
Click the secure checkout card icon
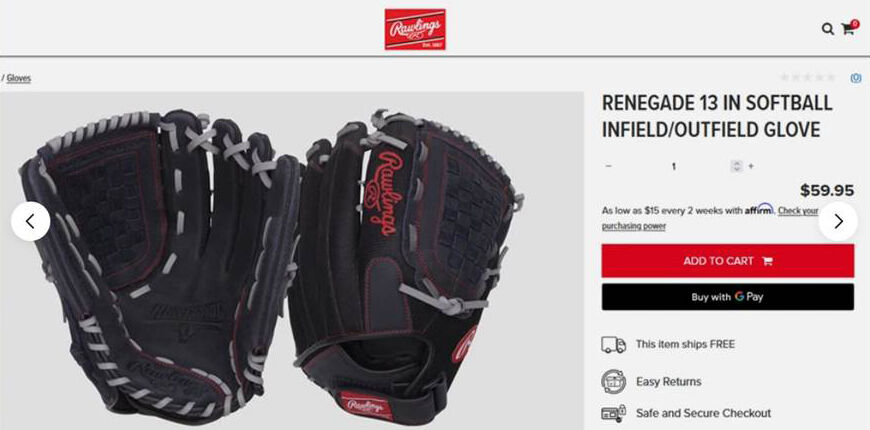click(x=613, y=413)
